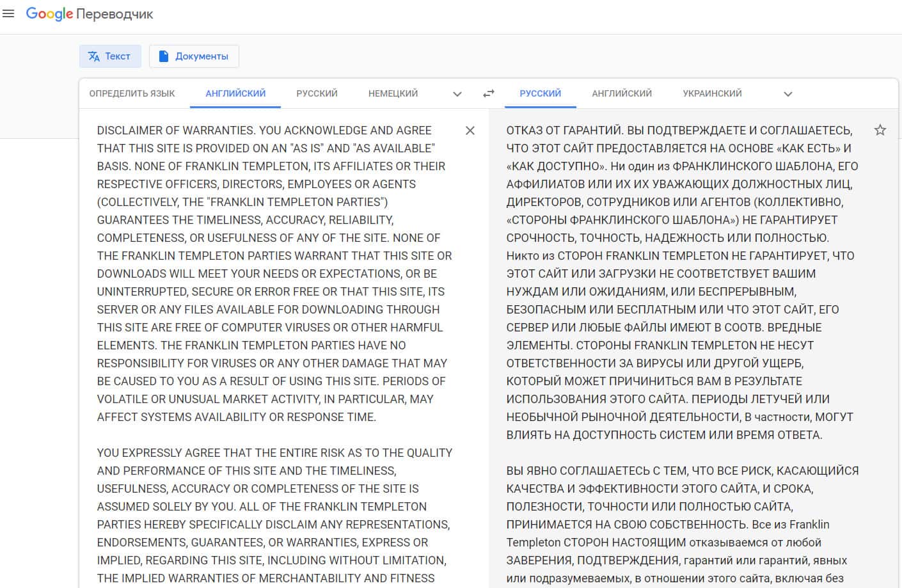Expand more target languages list
Screen dimensions: 902x588
click(x=788, y=94)
